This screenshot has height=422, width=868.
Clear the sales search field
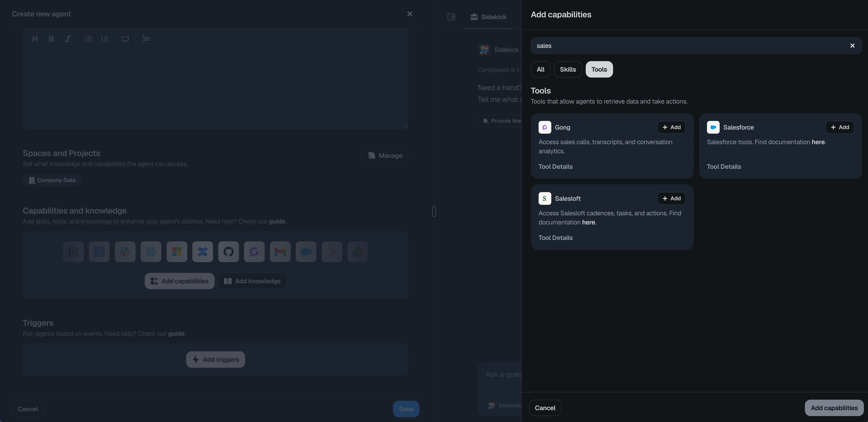(x=853, y=46)
